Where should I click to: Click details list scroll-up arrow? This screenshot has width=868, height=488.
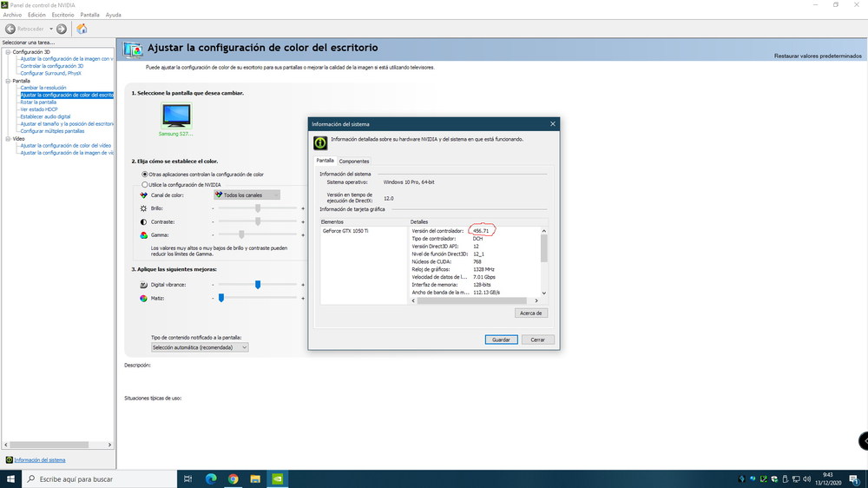click(544, 231)
